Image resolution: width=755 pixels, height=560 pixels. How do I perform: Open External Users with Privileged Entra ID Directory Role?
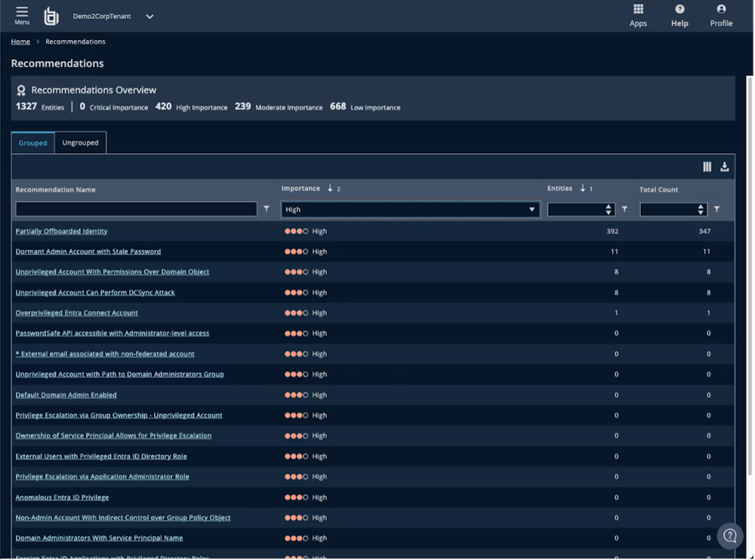101,456
